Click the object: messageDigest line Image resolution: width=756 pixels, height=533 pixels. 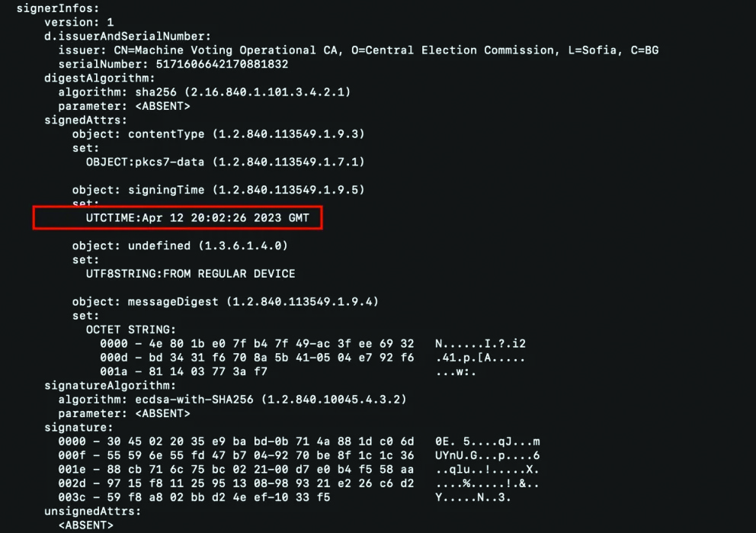tap(225, 301)
